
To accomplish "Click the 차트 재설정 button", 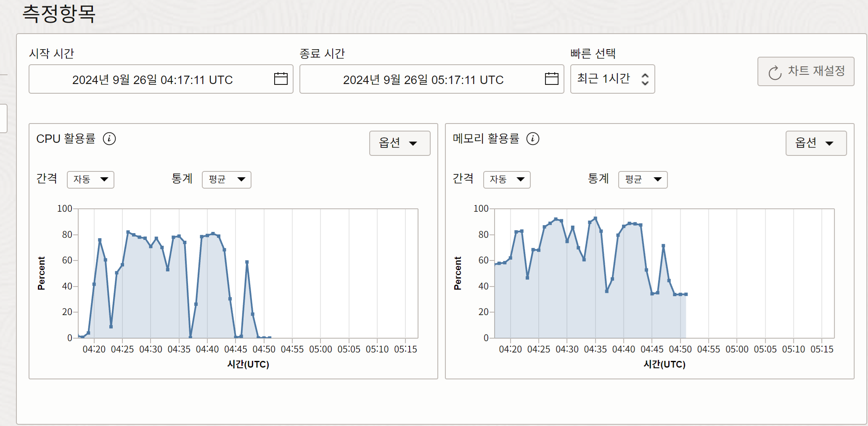I will (x=805, y=71).
